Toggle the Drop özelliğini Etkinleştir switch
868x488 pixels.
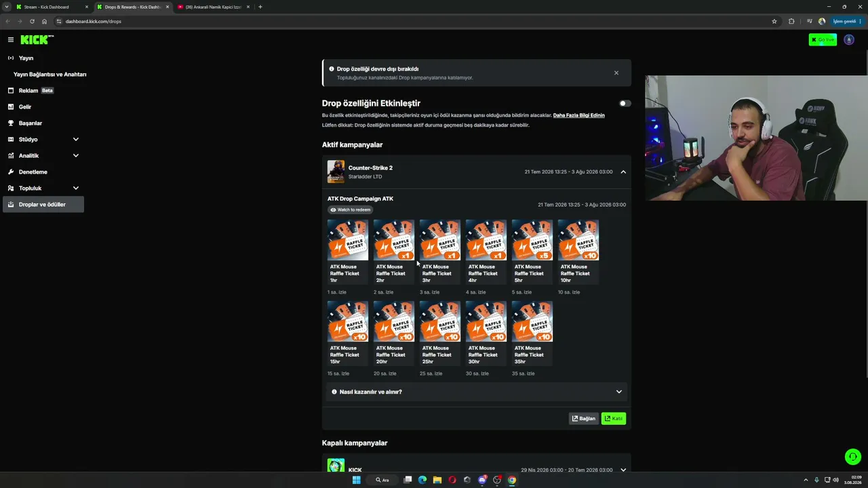coord(625,104)
